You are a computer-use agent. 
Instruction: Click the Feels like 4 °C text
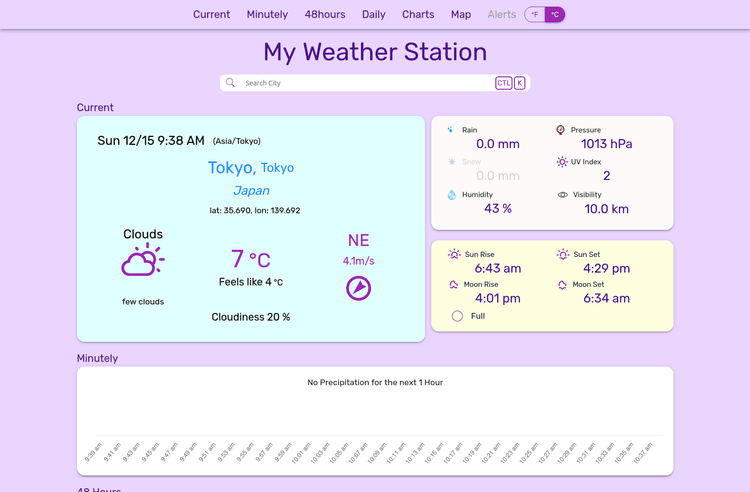(251, 282)
